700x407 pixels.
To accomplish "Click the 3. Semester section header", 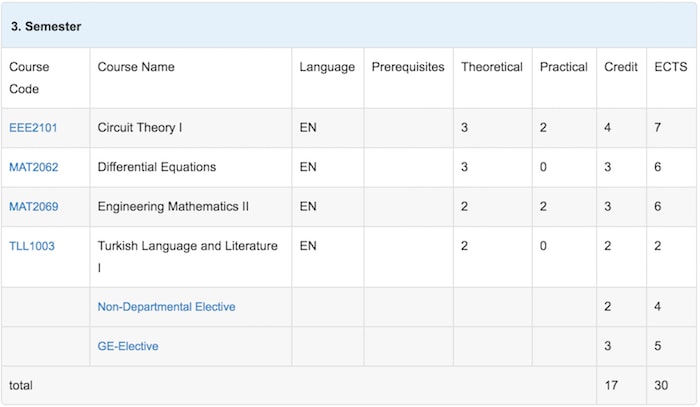I will (x=46, y=26).
